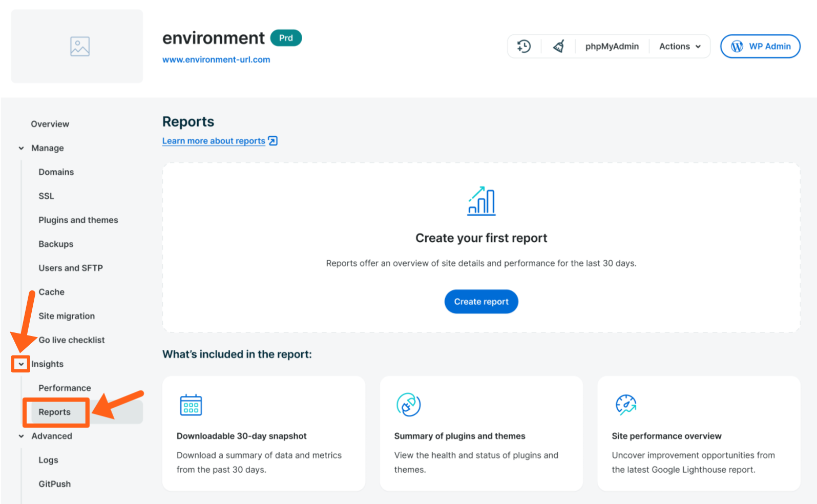Click the external link icon beside Learn more

273,141
